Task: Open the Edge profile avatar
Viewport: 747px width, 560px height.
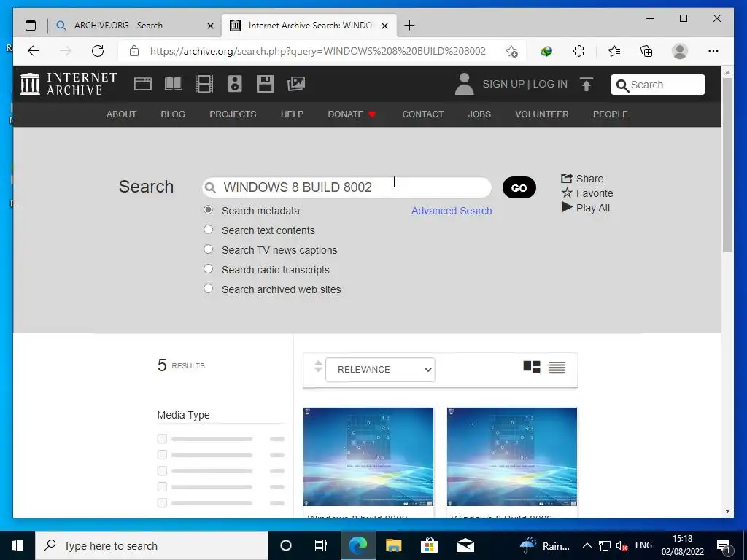Action: 680,51
